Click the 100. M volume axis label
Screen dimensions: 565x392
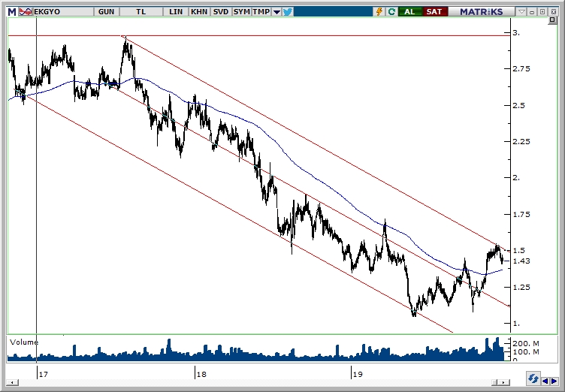[x=526, y=351]
